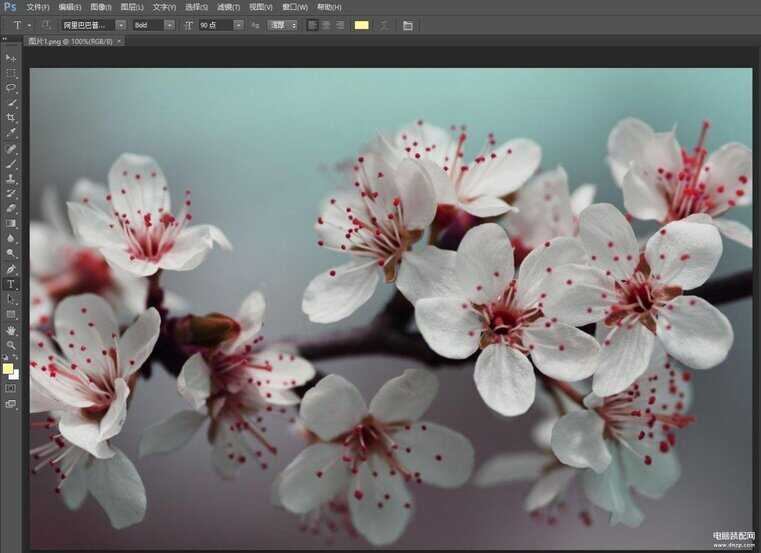
Task: Open the 文件 (File) menu
Action: [38, 7]
